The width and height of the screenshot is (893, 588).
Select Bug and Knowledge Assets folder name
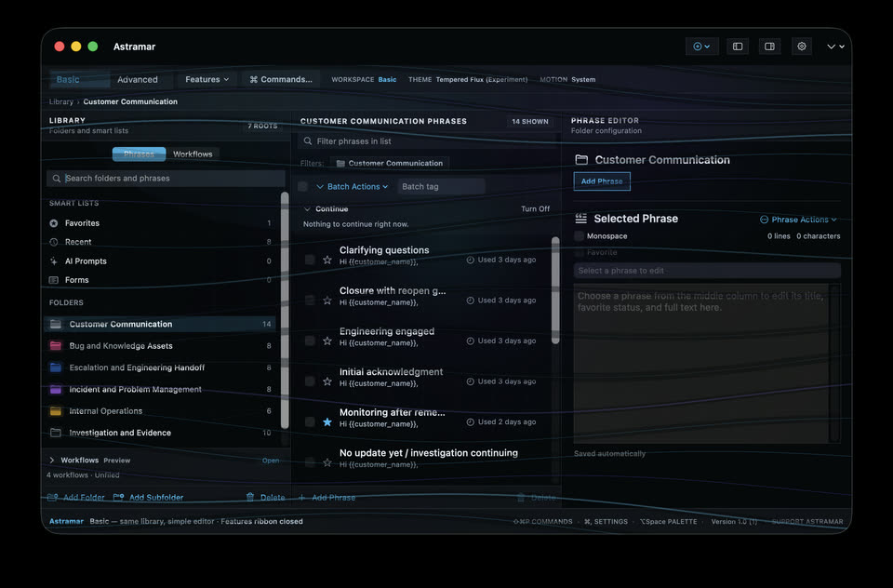pos(121,346)
